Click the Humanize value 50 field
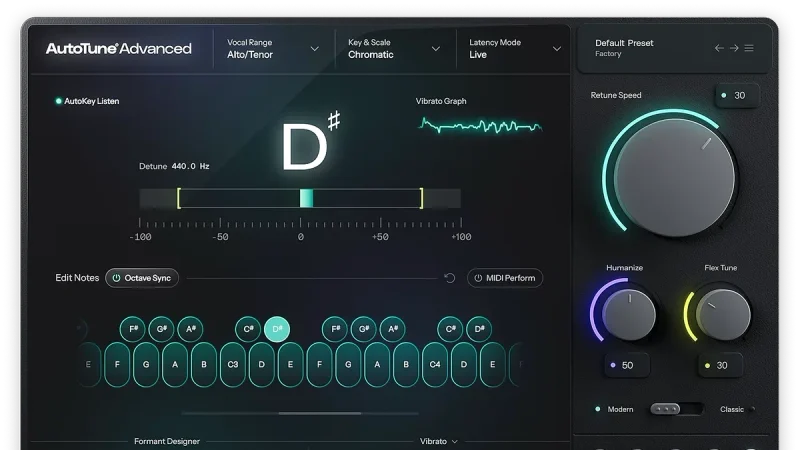Viewport: 800px width, 450px height. 627,365
